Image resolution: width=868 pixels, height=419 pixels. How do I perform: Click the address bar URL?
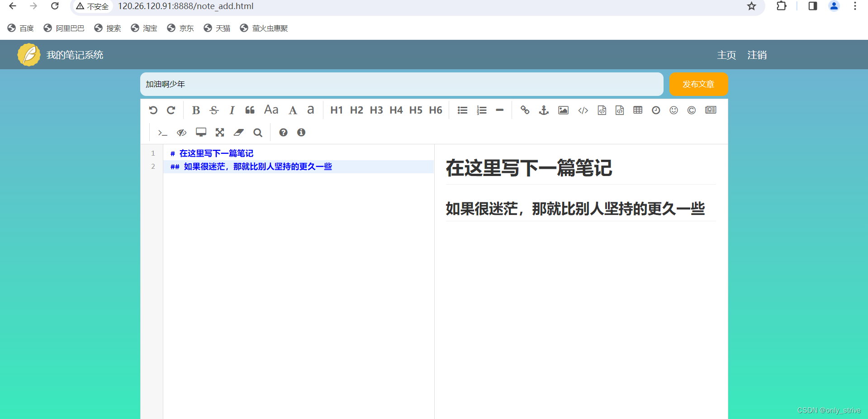coord(185,6)
